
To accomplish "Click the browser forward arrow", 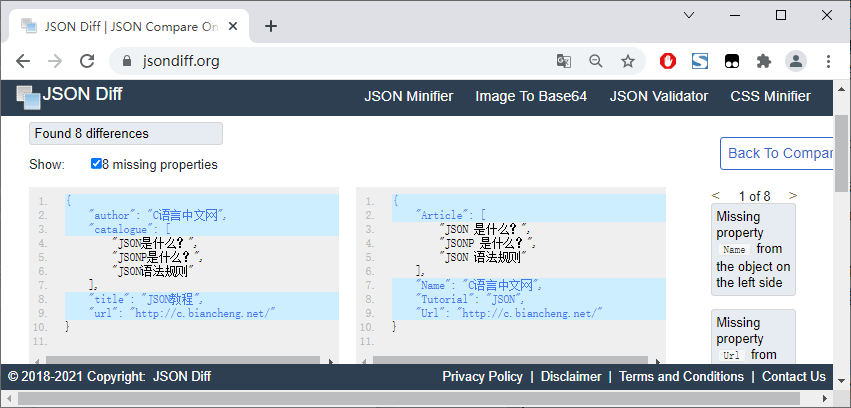I will click(x=55, y=61).
